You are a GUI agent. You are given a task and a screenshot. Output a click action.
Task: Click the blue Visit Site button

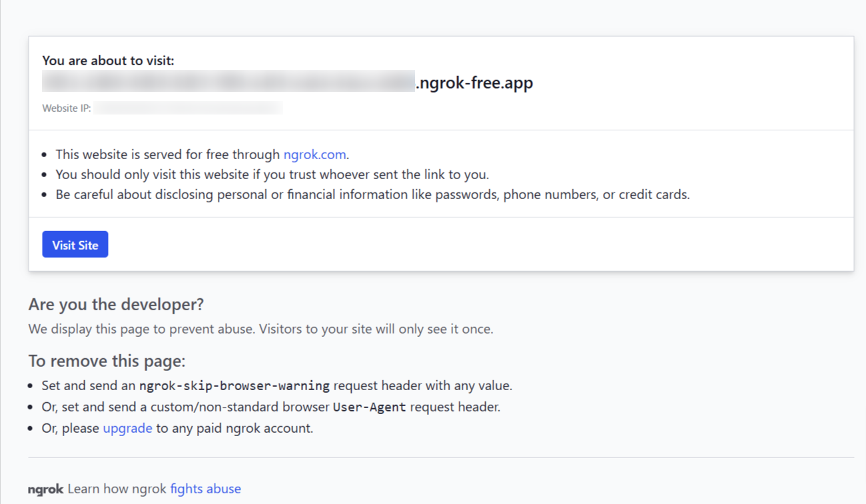click(x=75, y=244)
